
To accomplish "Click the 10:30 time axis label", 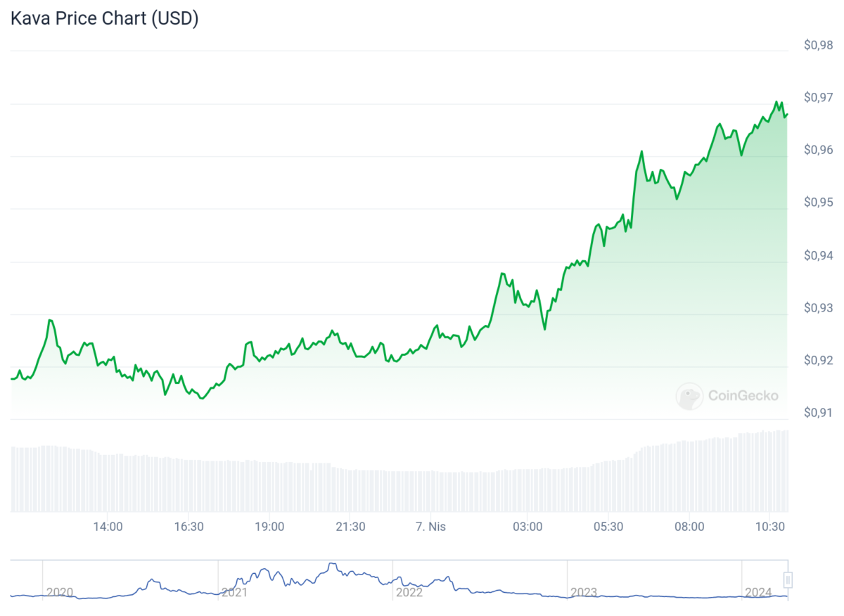I will [x=770, y=527].
